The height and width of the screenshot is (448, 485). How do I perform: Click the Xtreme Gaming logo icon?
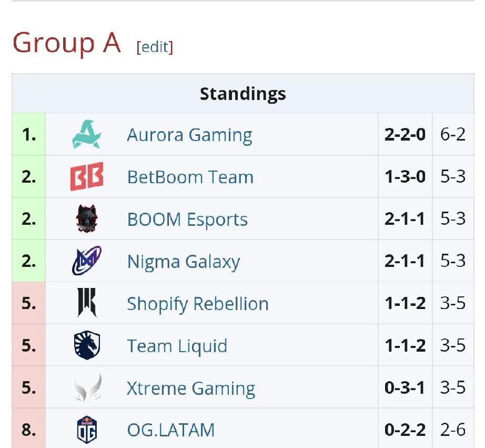(87, 387)
